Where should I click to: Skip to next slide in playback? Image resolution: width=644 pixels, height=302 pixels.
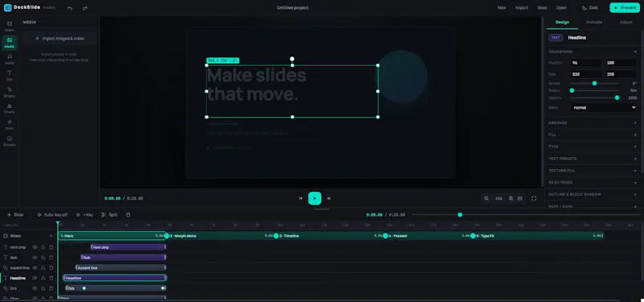coord(329,198)
